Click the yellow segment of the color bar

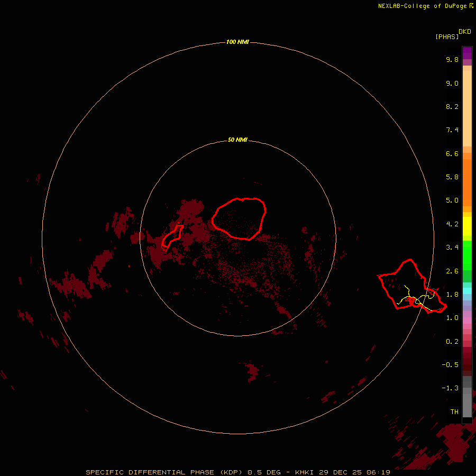pos(467,226)
